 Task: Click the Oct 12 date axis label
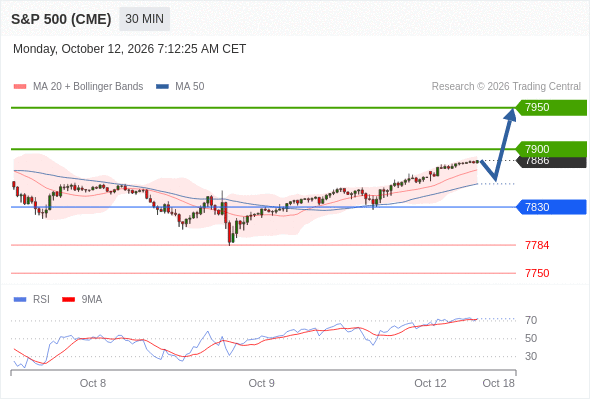(430, 383)
